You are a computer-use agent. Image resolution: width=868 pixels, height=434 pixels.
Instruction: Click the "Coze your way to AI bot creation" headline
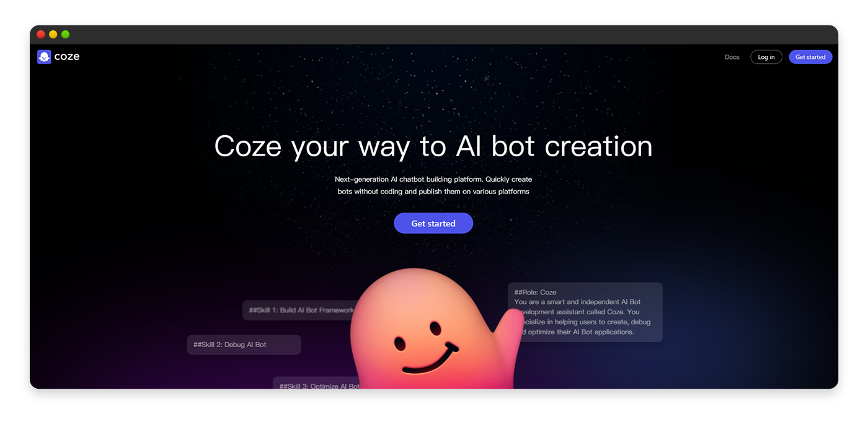[433, 146]
